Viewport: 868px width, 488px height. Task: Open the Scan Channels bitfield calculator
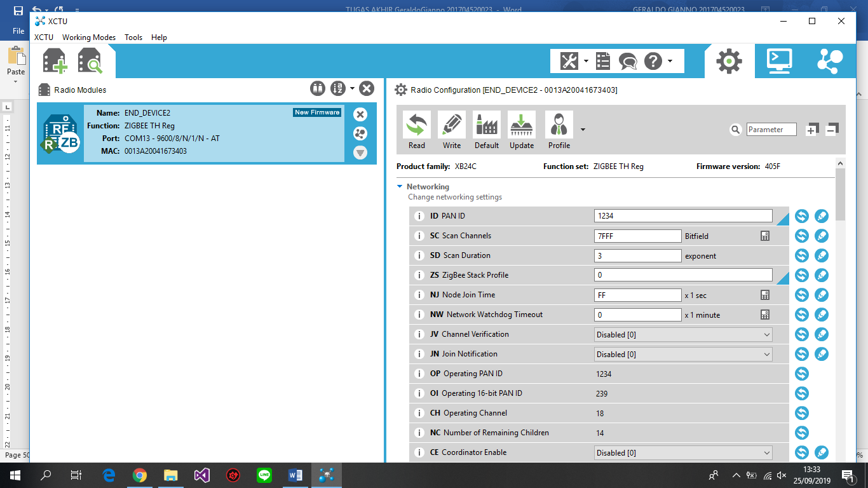click(x=765, y=236)
